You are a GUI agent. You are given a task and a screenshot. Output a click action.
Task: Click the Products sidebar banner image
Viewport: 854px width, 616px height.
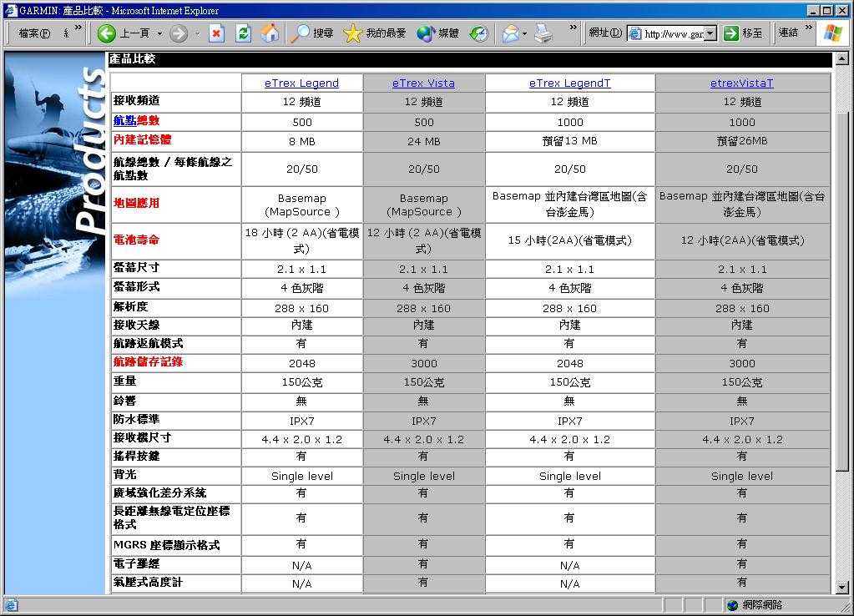(54, 174)
